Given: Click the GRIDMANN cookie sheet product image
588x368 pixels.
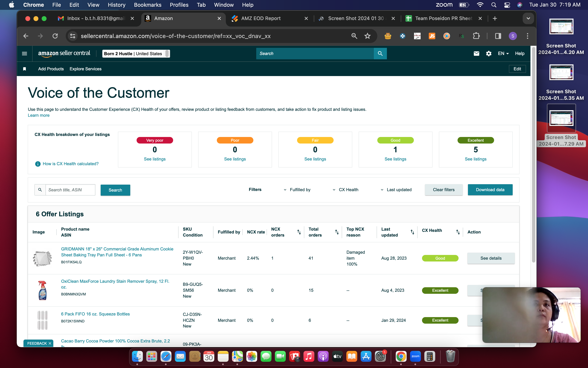Looking at the screenshot, I should pyautogui.click(x=42, y=258).
